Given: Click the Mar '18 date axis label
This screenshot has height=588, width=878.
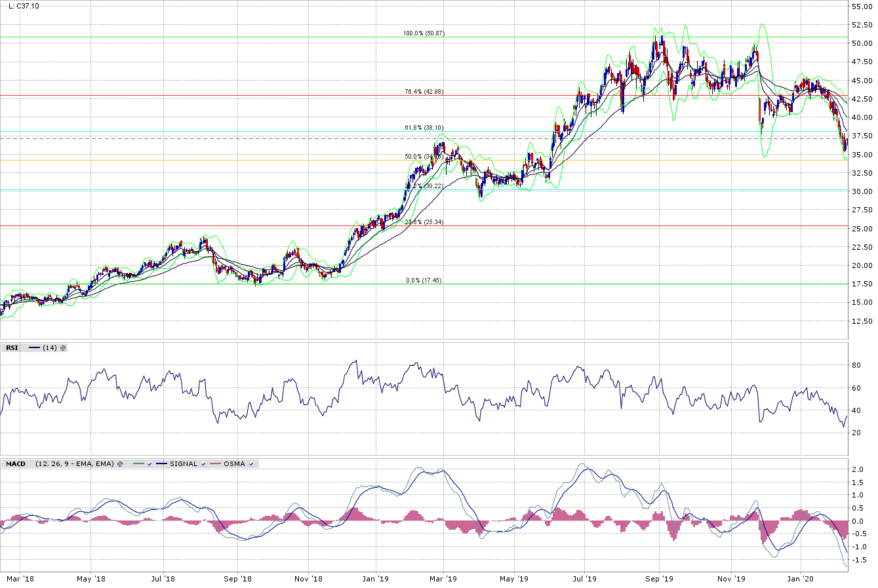Looking at the screenshot, I should (x=20, y=579).
